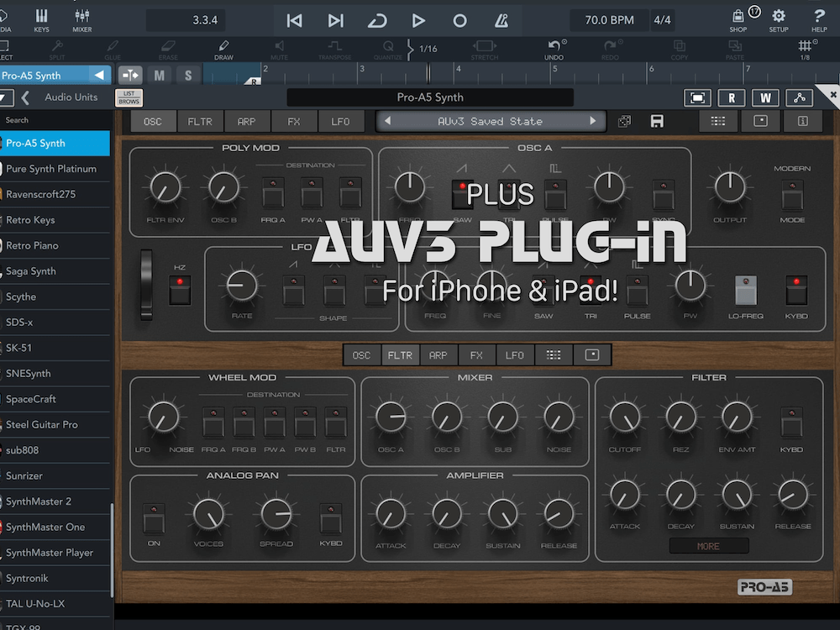Viewport: 840px width, 630px height.
Task: Open the AUv3 Saved State preset menu
Action: (x=491, y=121)
